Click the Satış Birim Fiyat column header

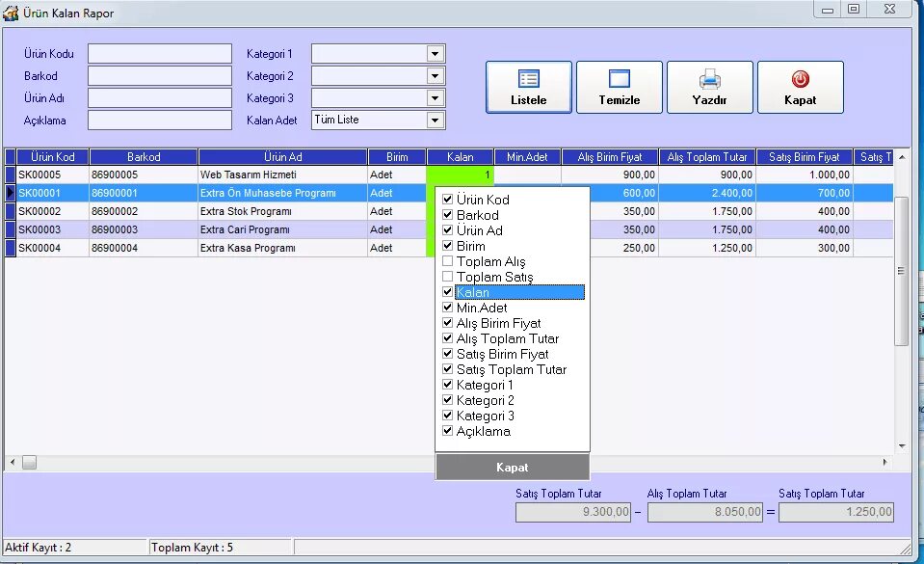tap(805, 157)
